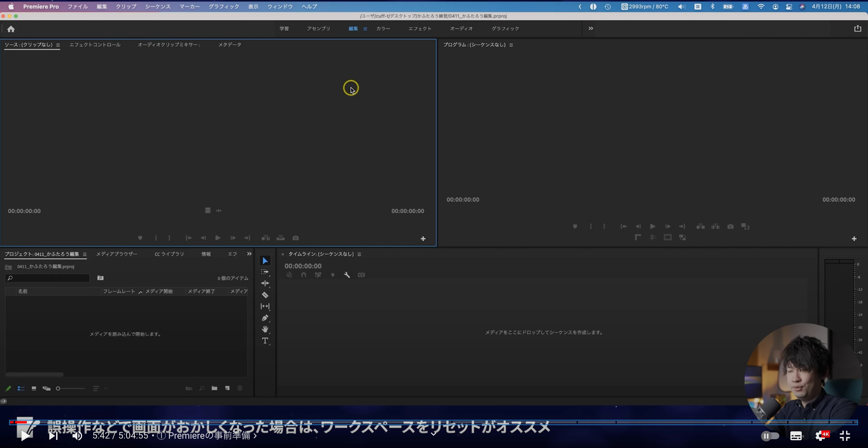Open the カラー workspace
The width and height of the screenshot is (868, 448).
383,29
